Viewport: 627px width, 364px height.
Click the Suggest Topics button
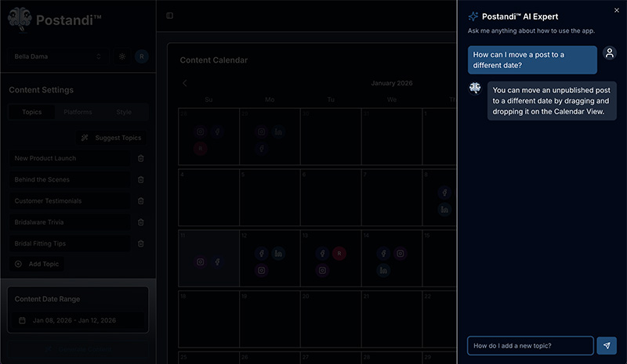[111, 138]
